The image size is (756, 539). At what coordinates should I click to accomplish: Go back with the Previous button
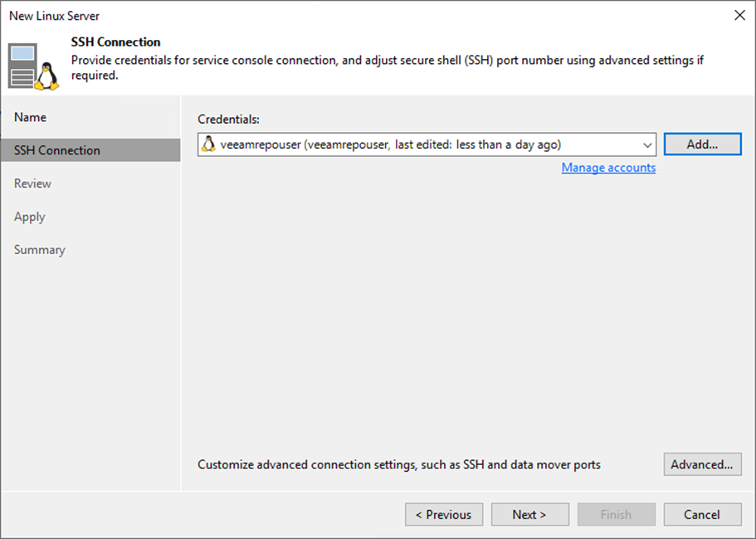pos(444,514)
